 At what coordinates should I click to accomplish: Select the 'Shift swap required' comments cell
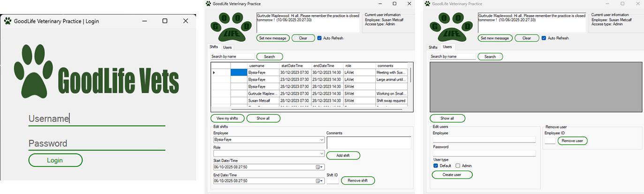(x=392, y=101)
